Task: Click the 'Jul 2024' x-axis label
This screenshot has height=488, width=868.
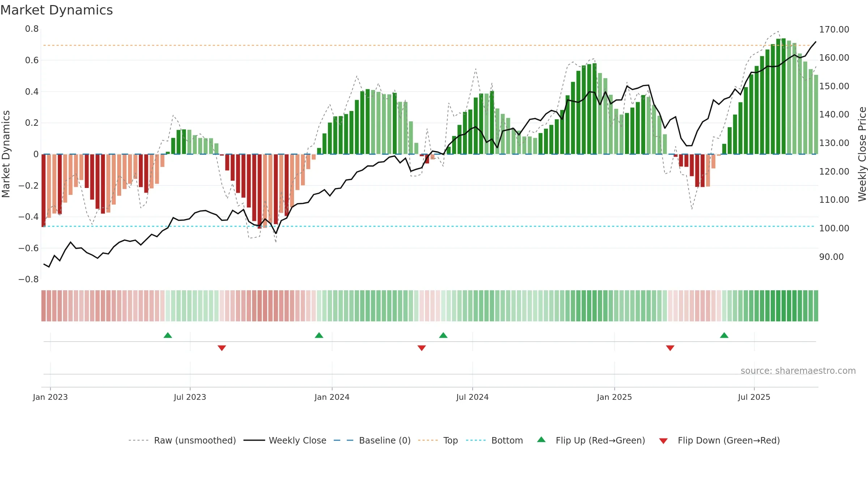Action: [472, 397]
